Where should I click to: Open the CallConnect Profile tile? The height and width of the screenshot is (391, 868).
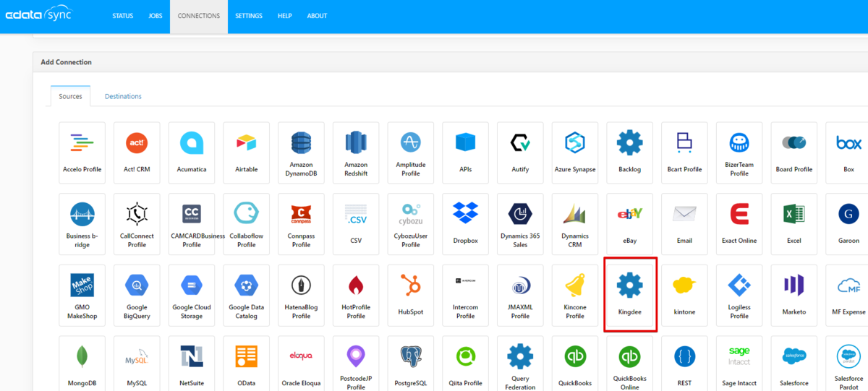[137, 224]
